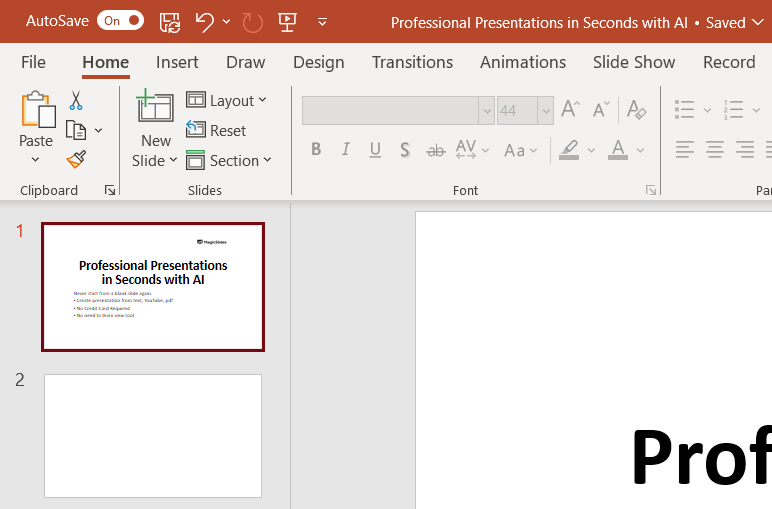The width and height of the screenshot is (772, 509).
Task: Expand the Section dropdown
Action: 229,160
